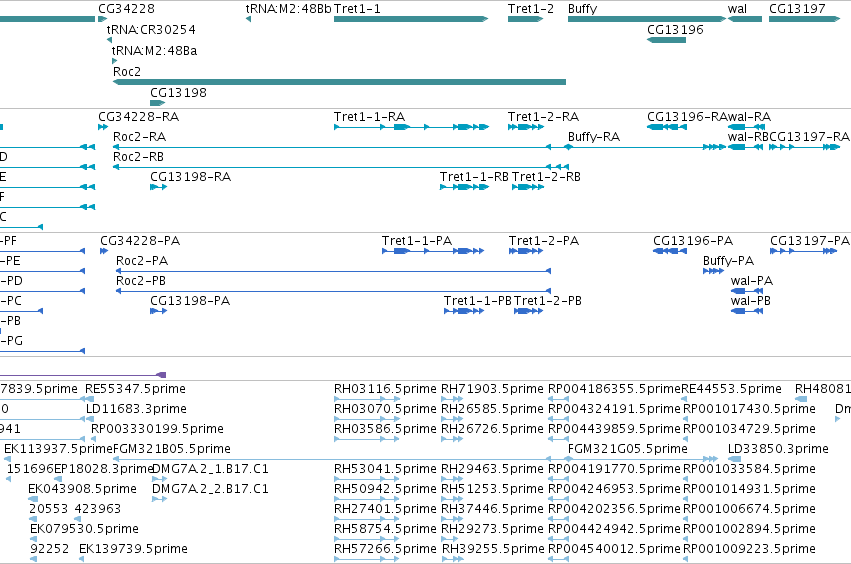Select the Tret1-1-PB protein label
This screenshot has height=564, width=851.
click(x=478, y=301)
